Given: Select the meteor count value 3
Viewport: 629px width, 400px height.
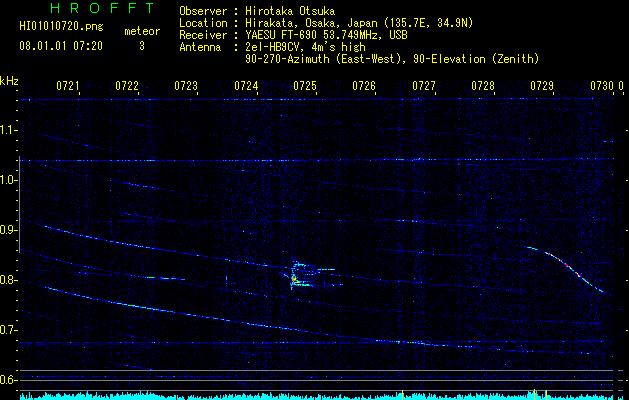Looking at the screenshot, I should click(142, 46).
